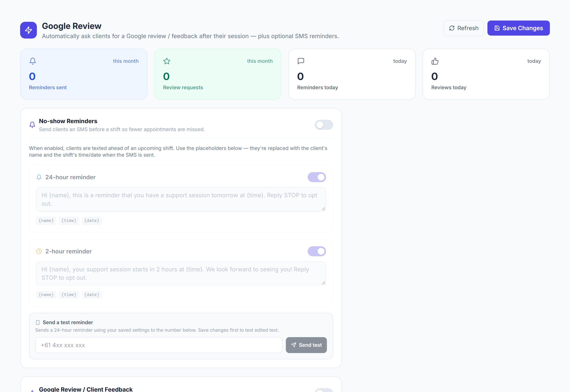Screen dimensions: 570x392
Task: Click the refresh arrows icon
Action: pos(452,28)
